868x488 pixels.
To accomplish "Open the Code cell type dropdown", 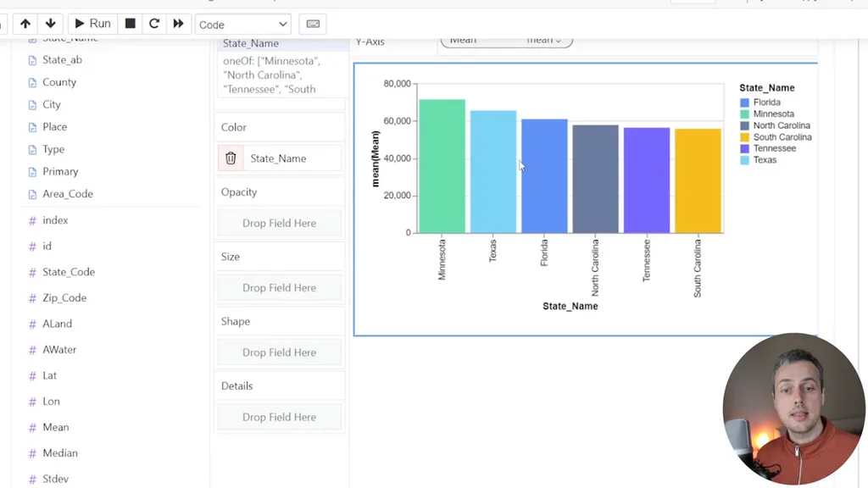I will (243, 25).
